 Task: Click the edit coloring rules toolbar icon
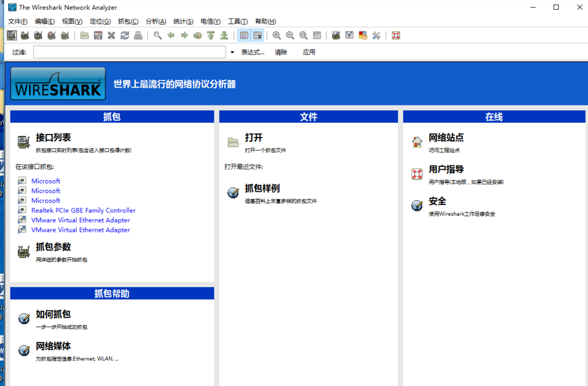pyautogui.click(x=362, y=35)
